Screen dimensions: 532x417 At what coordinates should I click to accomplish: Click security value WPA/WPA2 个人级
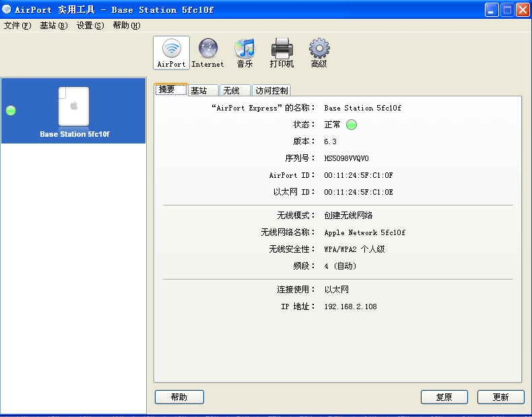click(x=354, y=249)
